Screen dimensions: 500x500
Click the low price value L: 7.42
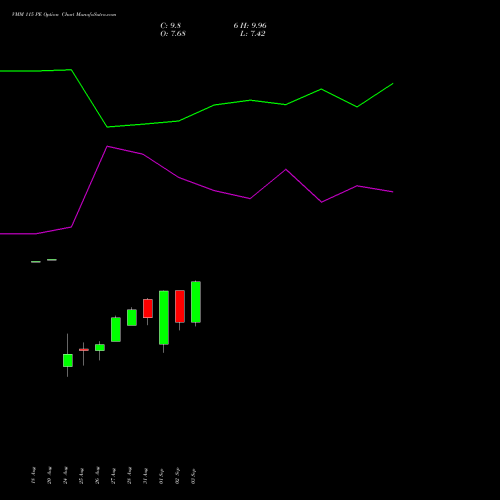(x=253, y=34)
